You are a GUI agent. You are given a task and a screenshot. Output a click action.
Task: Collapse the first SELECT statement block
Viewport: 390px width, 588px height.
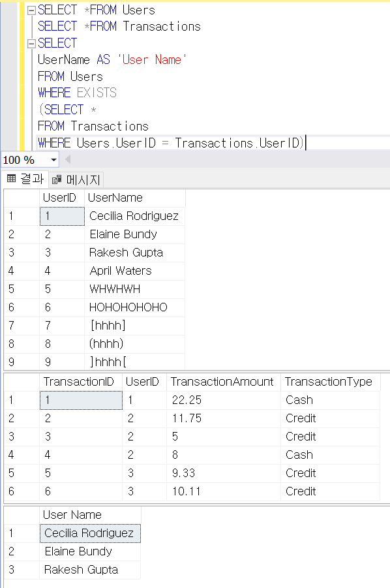click(x=32, y=10)
